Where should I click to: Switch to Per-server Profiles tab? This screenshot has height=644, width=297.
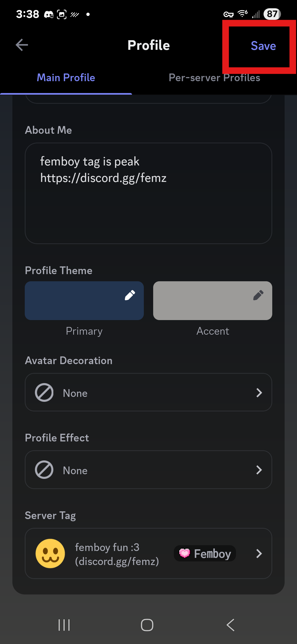[x=215, y=78]
